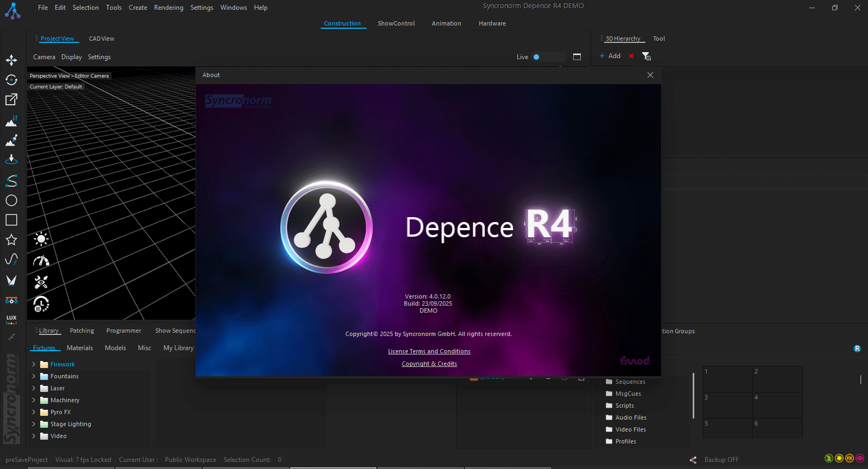Select the square shape tool

(x=11, y=220)
